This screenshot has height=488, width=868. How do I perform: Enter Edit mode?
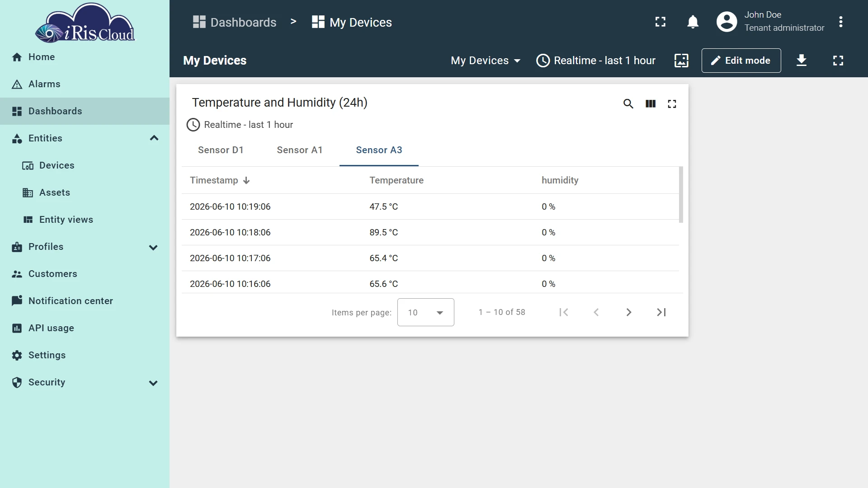pyautogui.click(x=741, y=61)
